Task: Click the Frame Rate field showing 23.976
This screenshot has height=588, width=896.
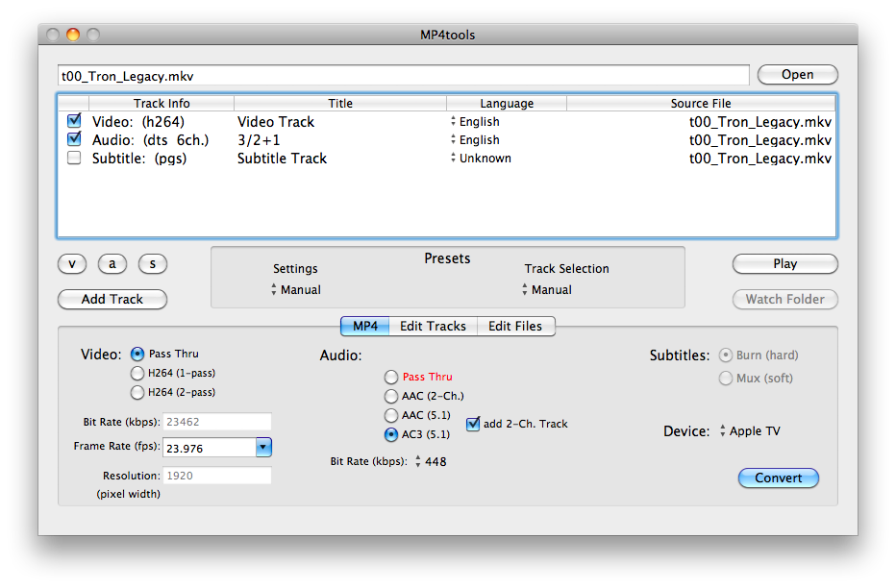Action: click(210, 448)
